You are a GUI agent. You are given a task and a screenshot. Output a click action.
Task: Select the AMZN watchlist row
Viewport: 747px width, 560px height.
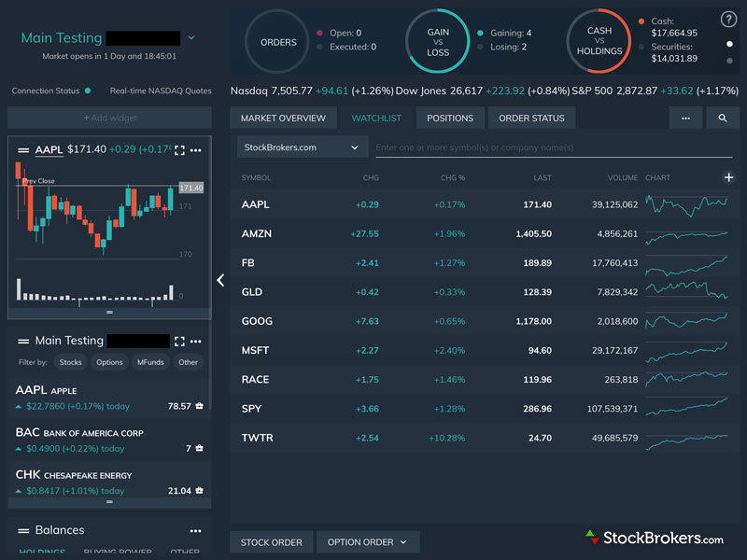click(485, 234)
